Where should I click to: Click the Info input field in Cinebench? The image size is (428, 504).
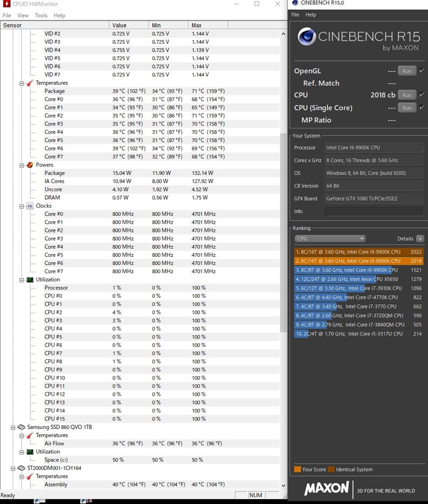(374, 211)
